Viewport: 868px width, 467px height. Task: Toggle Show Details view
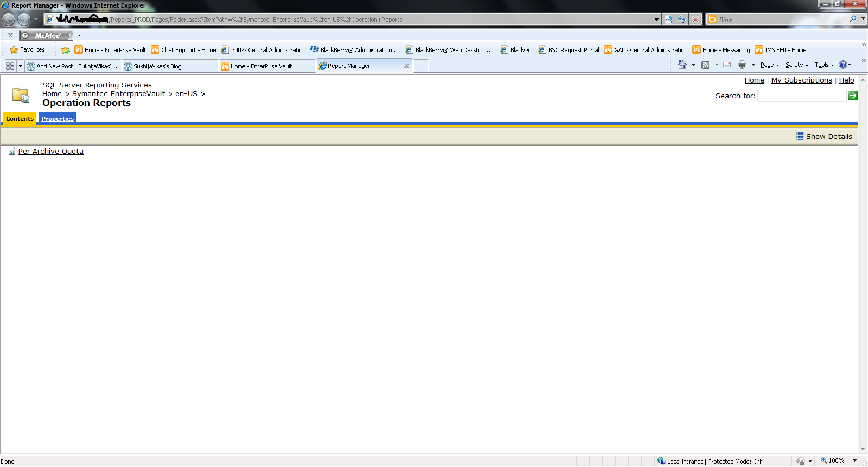click(824, 136)
